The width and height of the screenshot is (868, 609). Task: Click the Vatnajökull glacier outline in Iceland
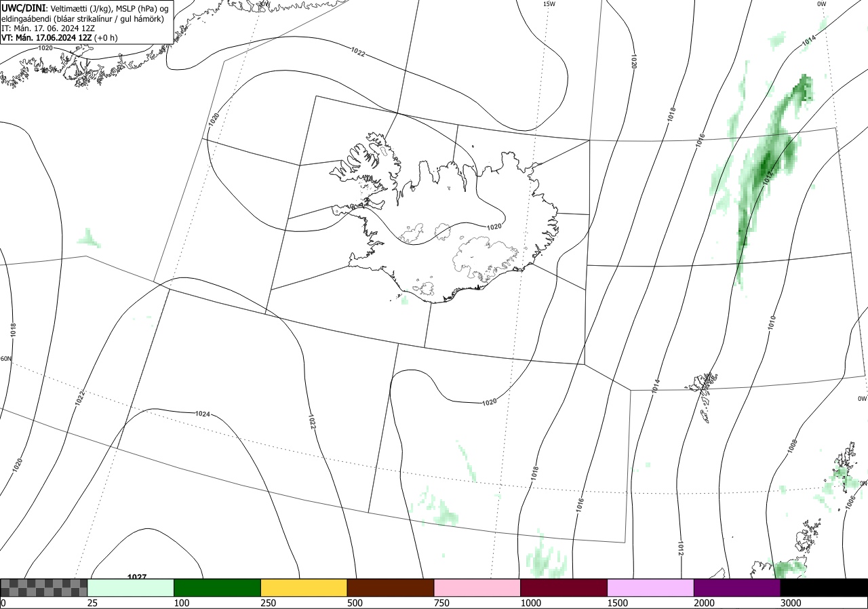tap(485, 259)
